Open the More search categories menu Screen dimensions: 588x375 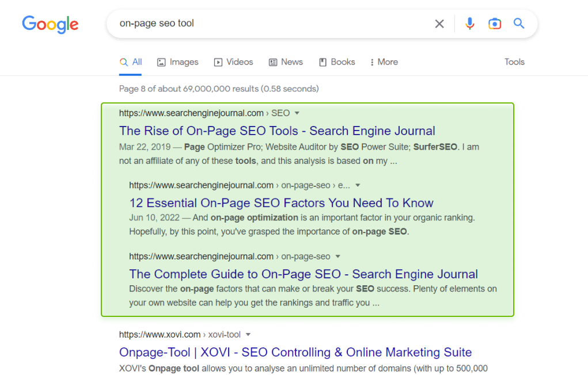coord(384,62)
